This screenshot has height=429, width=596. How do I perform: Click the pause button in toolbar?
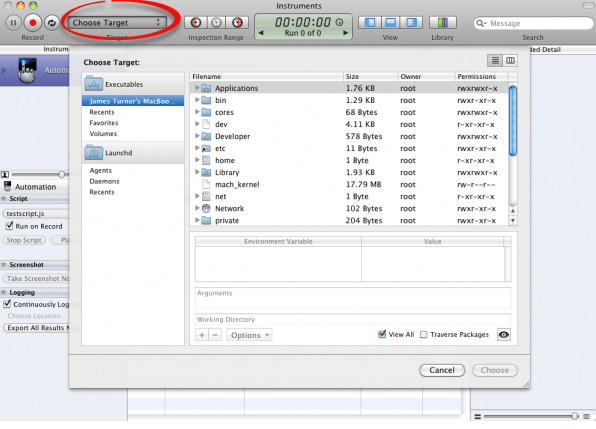click(x=13, y=23)
